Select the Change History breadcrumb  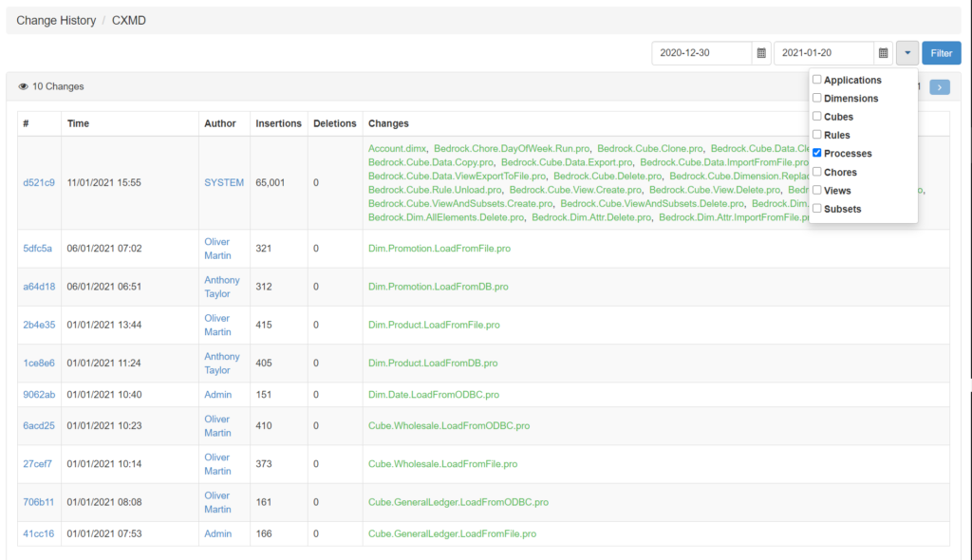tap(54, 20)
